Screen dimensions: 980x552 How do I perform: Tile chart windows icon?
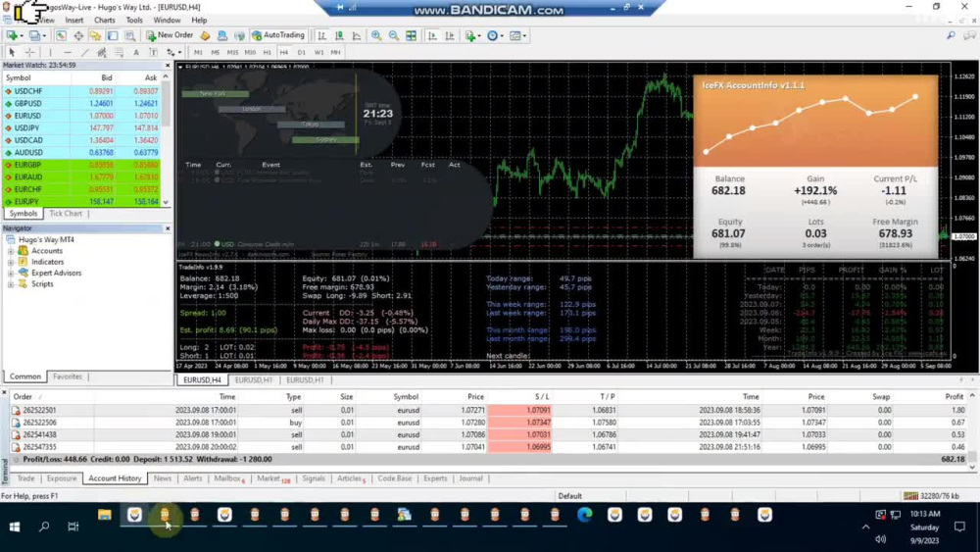point(412,35)
